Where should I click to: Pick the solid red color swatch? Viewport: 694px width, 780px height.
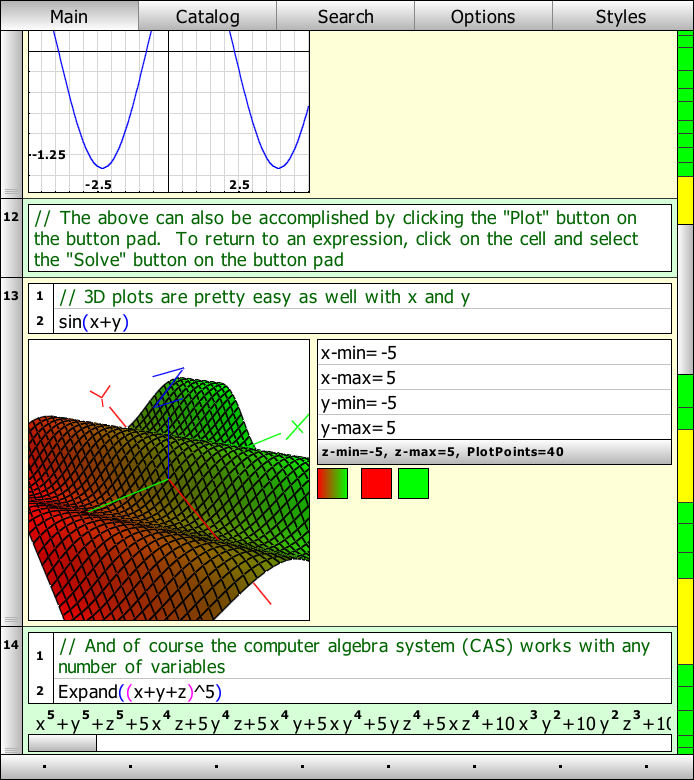[376, 484]
